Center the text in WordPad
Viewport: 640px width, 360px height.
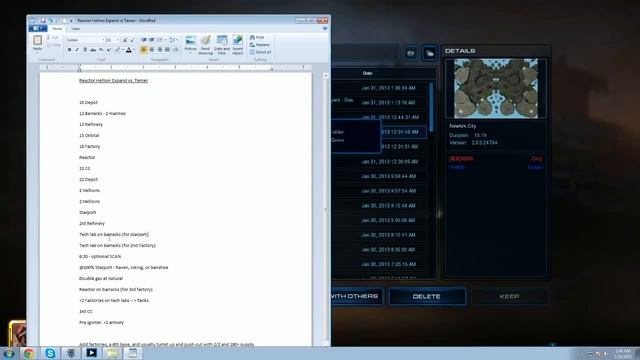[x=152, y=50]
